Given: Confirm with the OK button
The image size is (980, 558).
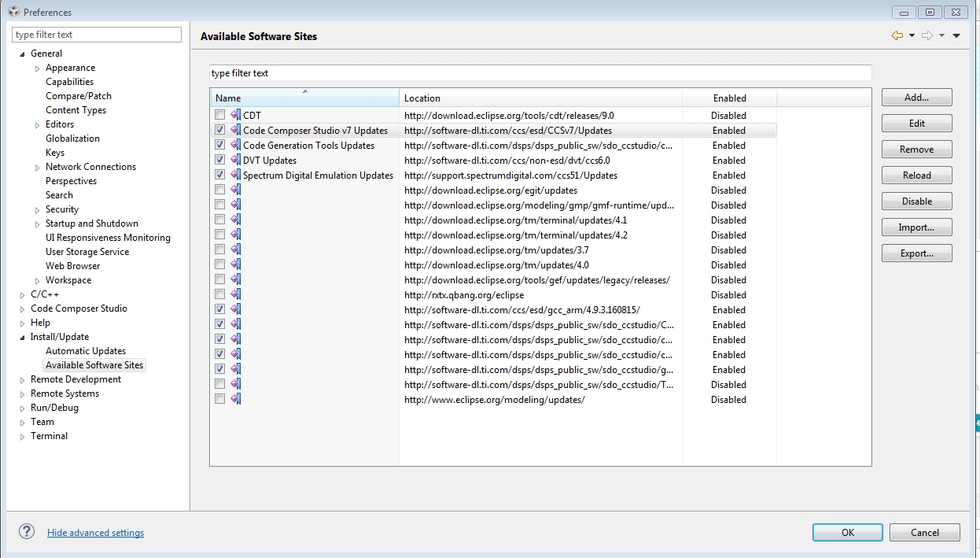Looking at the screenshot, I should click(847, 532).
